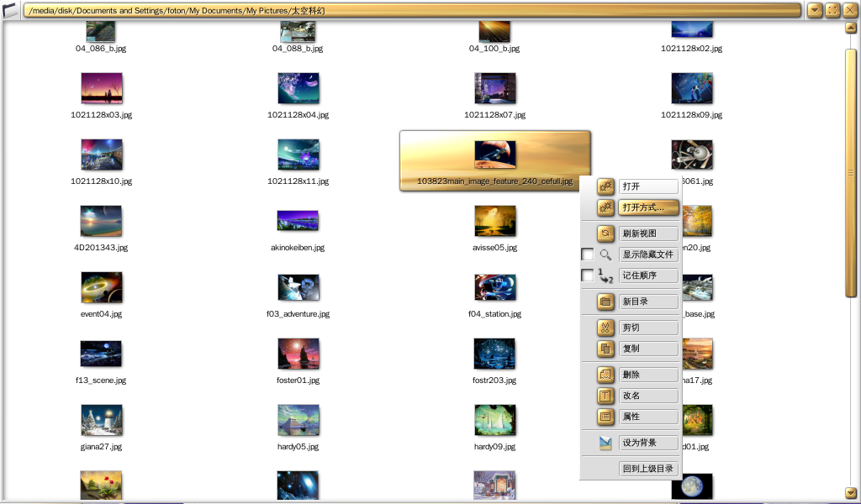Click the magnifier icon beside 显示隐藏文件
The image size is (861, 504).
(x=605, y=255)
